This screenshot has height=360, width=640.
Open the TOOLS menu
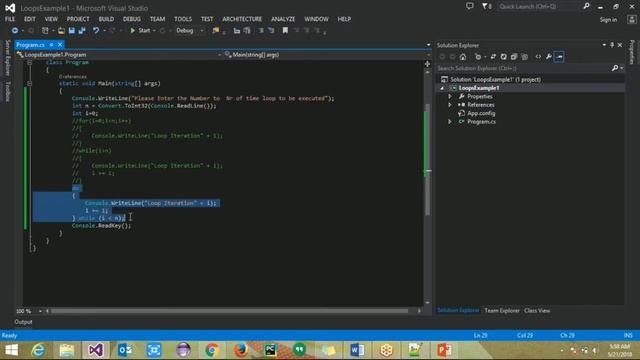(x=183, y=19)
